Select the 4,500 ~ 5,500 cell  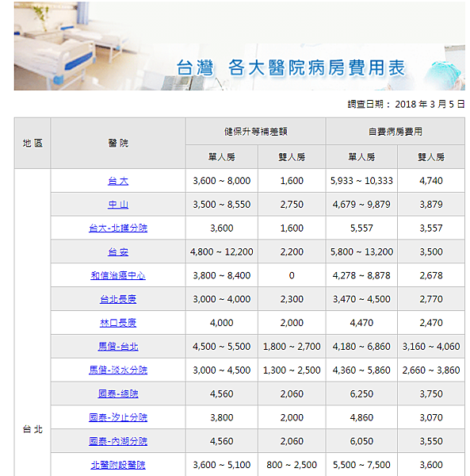coord(222,347)
